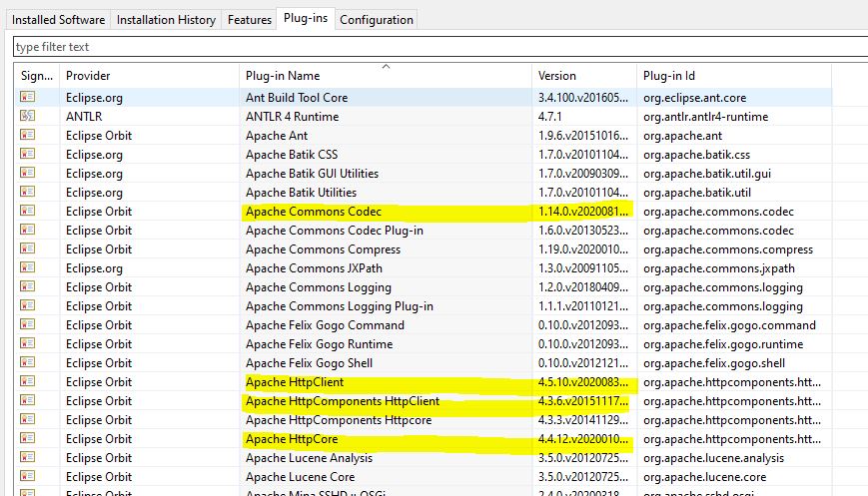Click signed icon for Apache Commons Codec Plug-in
868x496 pixels.
coord(28,229)
